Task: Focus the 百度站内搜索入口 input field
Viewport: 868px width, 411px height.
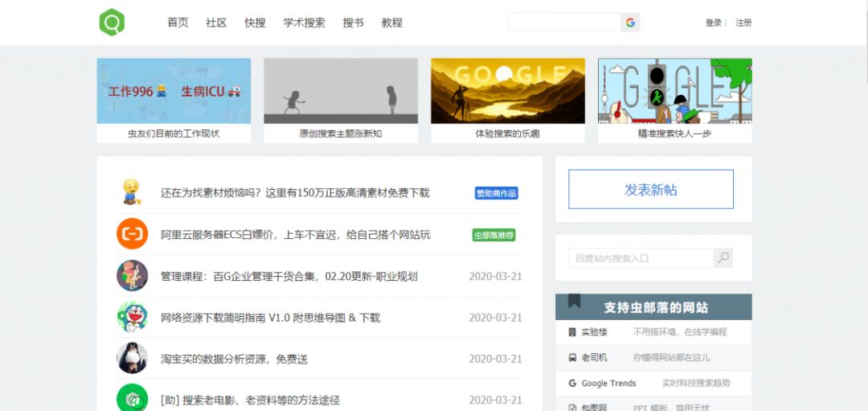Action: click(641, 258)
